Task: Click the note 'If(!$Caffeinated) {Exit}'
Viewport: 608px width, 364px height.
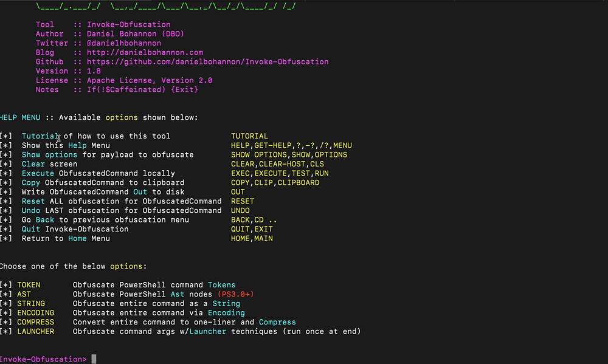Action: (x=143, y=89)
